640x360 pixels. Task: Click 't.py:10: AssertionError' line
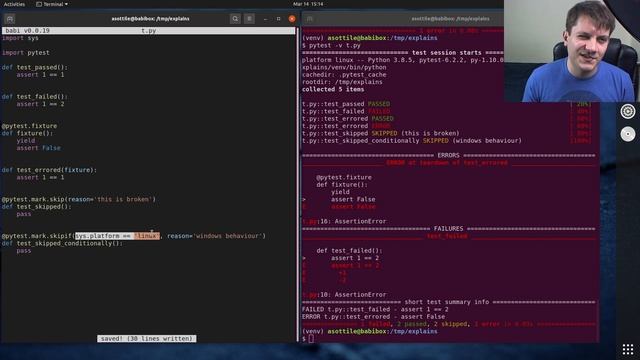344,295
